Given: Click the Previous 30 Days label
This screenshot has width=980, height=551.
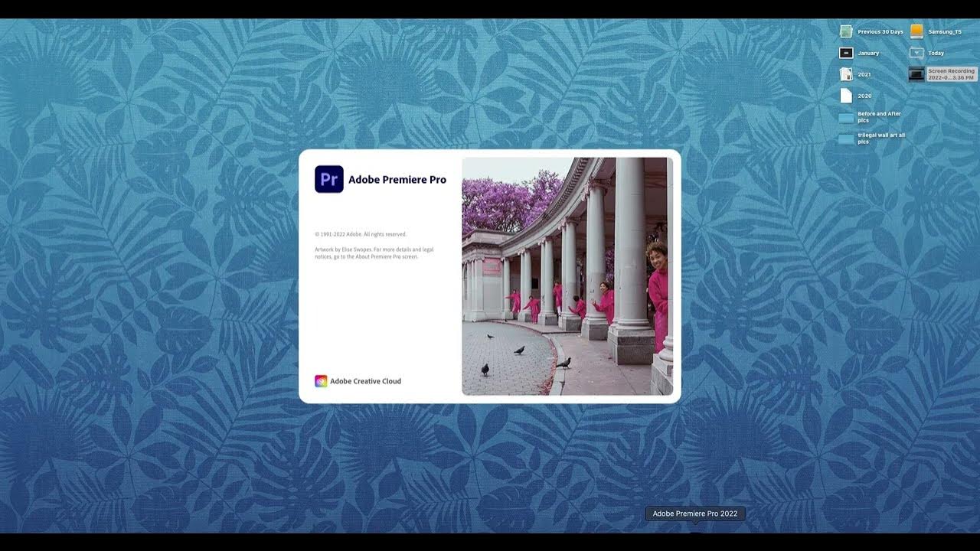Looking at the screenshot, I should click(x=880, y=31).
